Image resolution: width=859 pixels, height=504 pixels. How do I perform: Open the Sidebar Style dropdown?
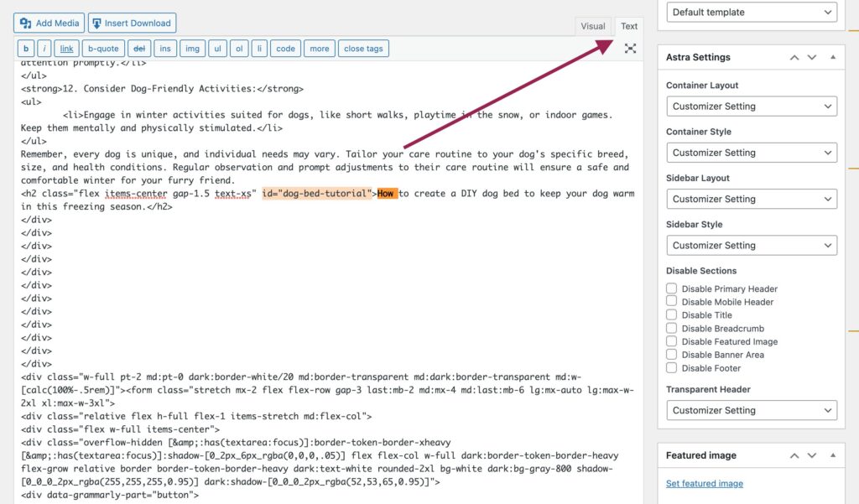pyautogui.click(x=752, y=246)
